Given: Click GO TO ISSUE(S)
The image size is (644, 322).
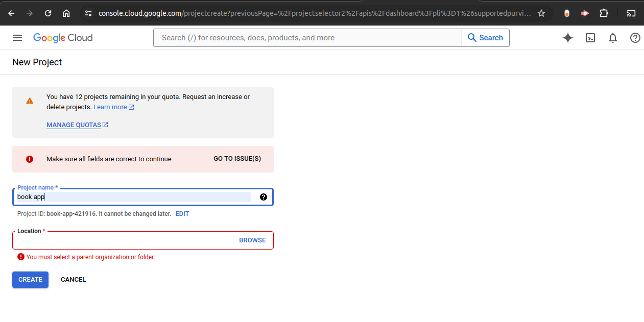Looking at the screenshot, I should pos(236,159).
